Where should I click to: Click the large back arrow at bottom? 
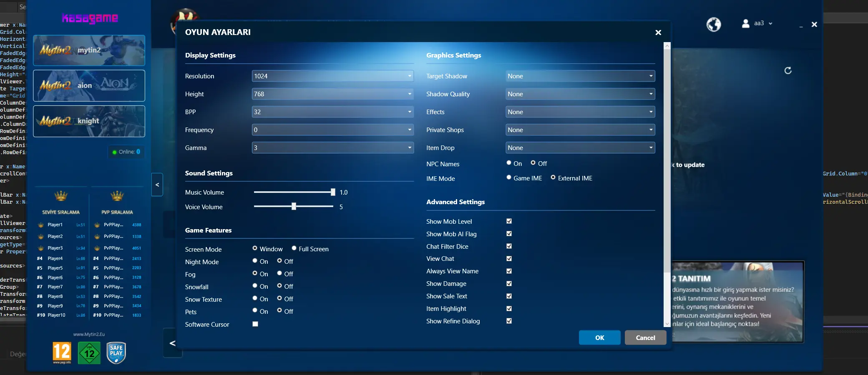(172, 343)
